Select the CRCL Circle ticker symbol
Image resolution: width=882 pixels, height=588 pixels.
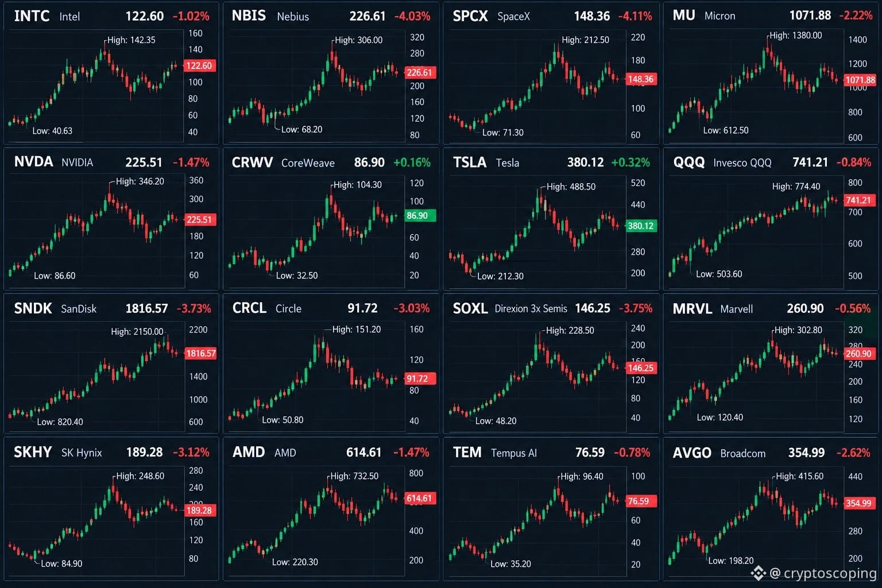tap(249, 308)
